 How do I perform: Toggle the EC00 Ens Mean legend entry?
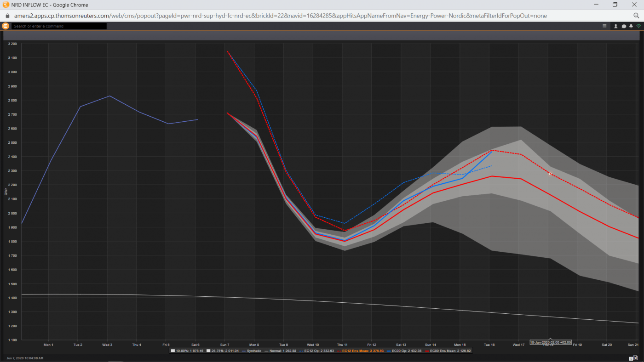pos(448,351)
